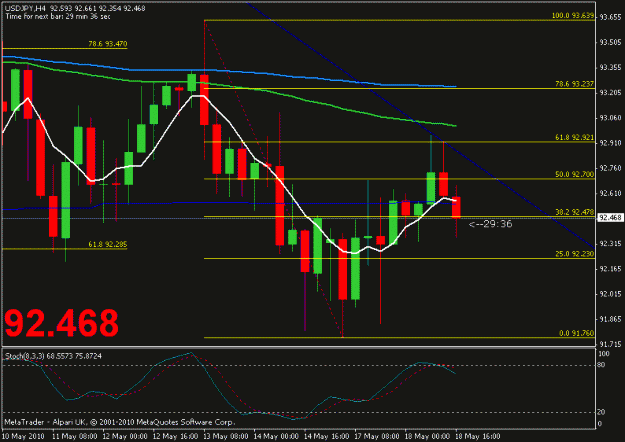Click '10 May 2010' on the time axis

[x=23, y=436]
